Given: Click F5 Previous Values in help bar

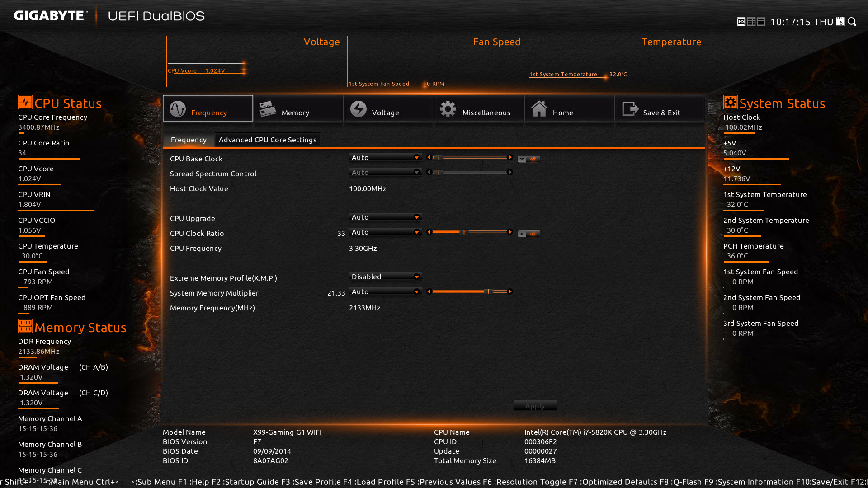Looking at the screenshot, I should pos(442,482).
